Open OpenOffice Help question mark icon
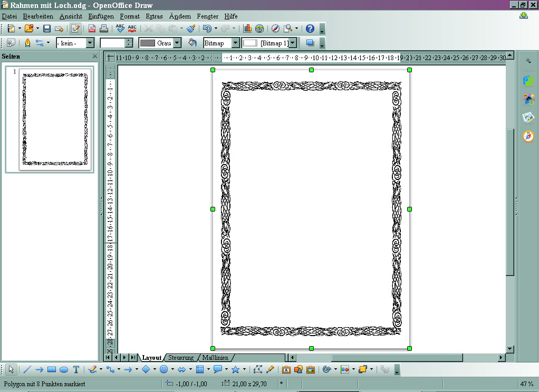 310,28
